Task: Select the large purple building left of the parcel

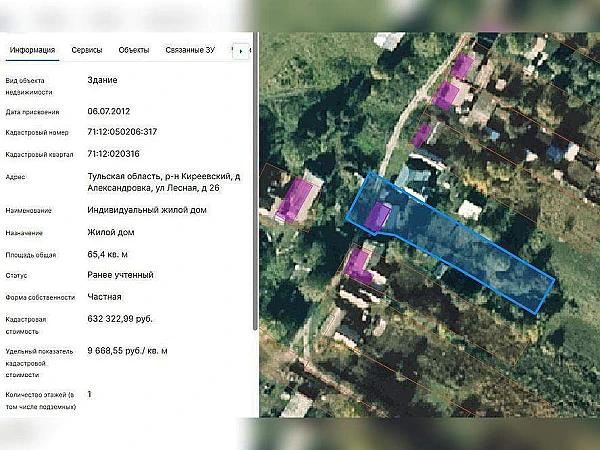Action: tap(295, 200)
